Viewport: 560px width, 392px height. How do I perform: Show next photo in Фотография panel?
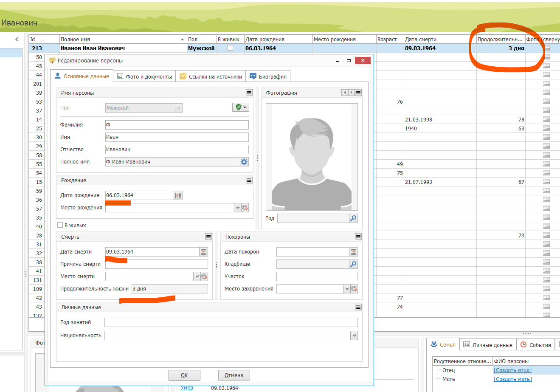click(x=352, y=93)
